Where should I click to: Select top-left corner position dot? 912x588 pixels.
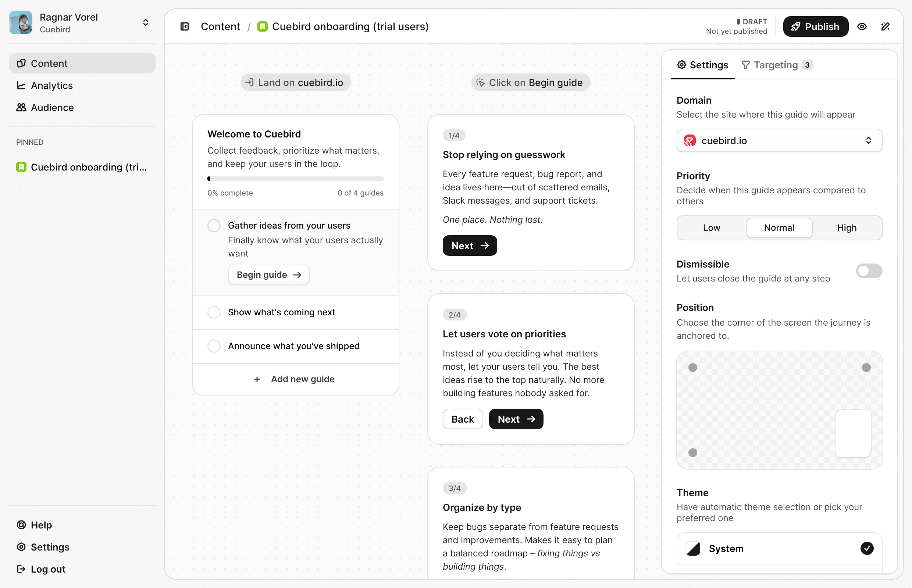coord(693,367)
